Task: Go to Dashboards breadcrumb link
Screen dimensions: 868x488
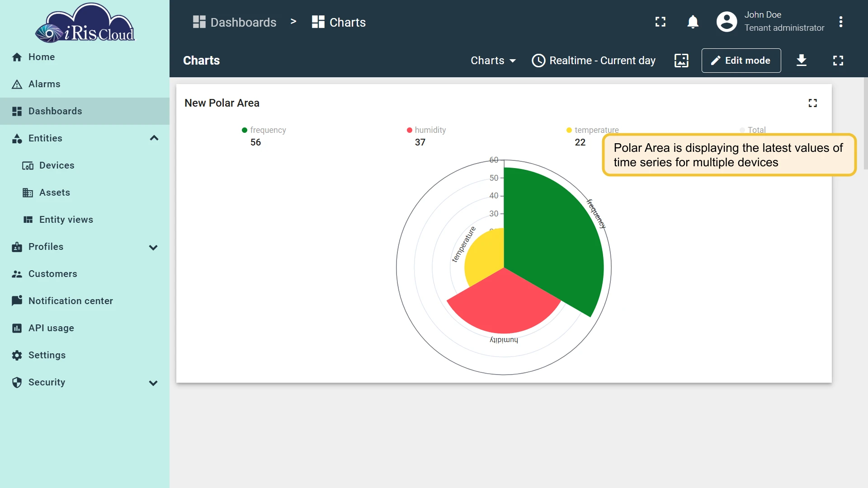Action: [235, 22]
